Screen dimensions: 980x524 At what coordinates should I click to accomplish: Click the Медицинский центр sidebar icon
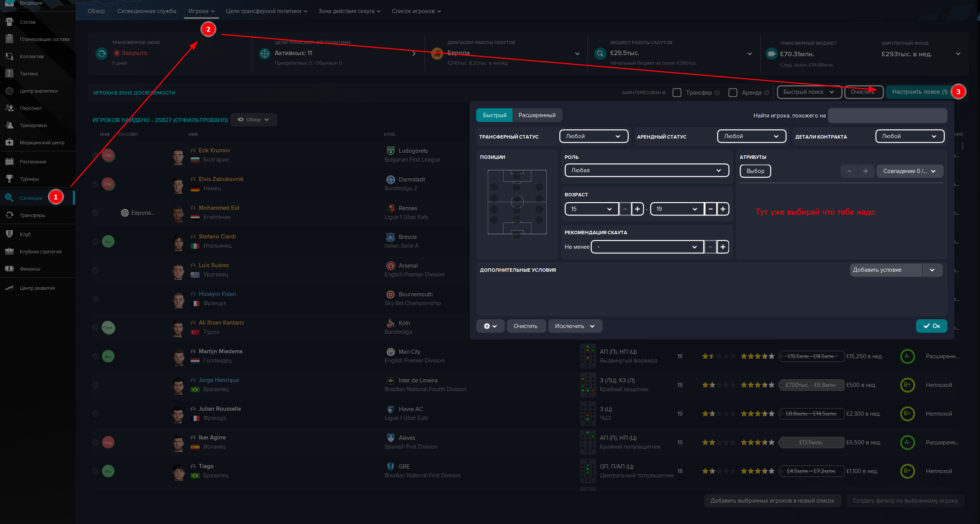coord(10,142)
